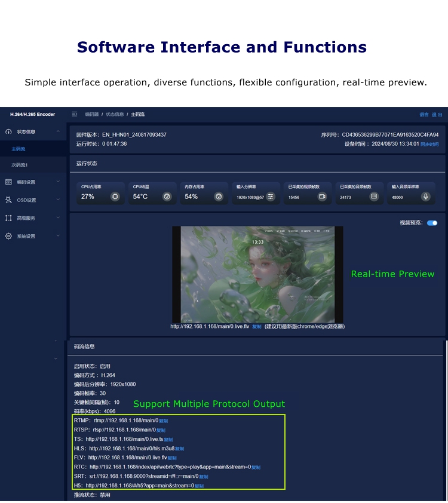The height and width of the screenshot is (503, 448).
Task: Copy the FLV address in 码流信息
Action: [x=172, y=458]
